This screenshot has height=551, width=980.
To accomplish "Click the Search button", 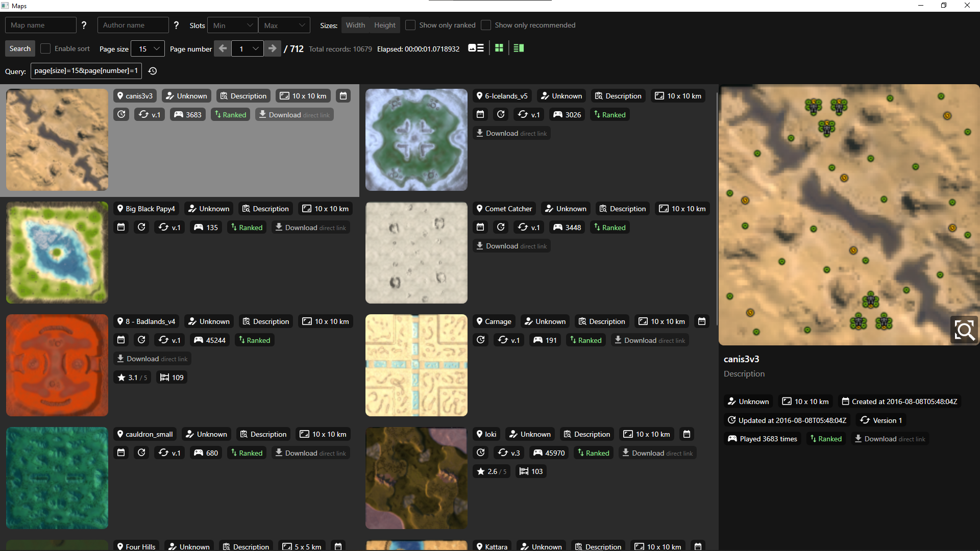I will [20, 48].
